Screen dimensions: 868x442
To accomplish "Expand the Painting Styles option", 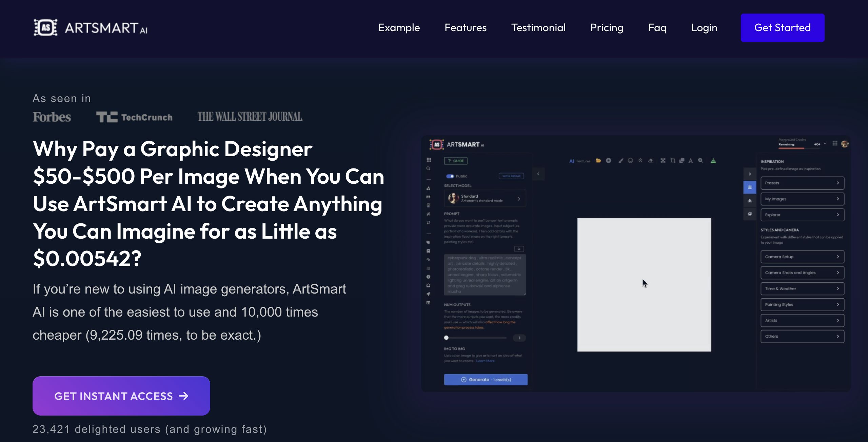I will tap(802, 305).
